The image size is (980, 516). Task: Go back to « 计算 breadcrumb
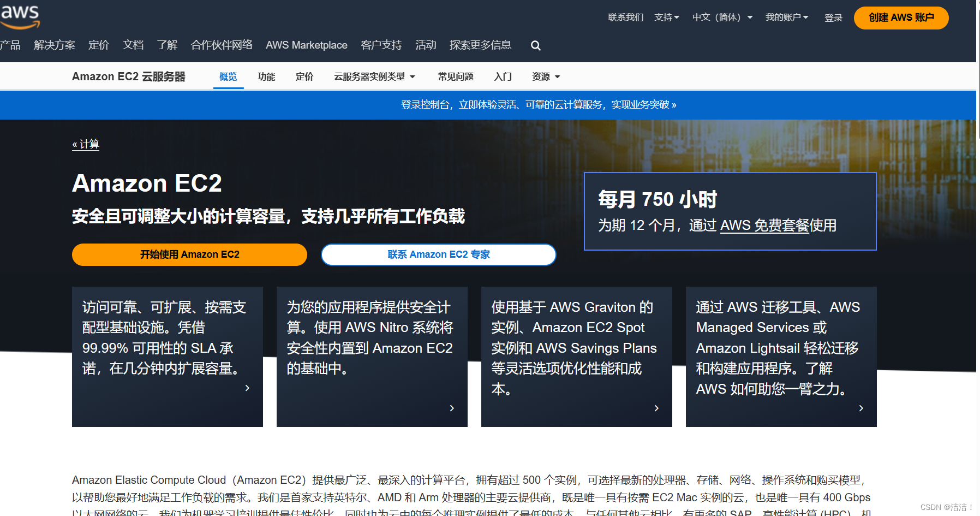coord(86,144)
